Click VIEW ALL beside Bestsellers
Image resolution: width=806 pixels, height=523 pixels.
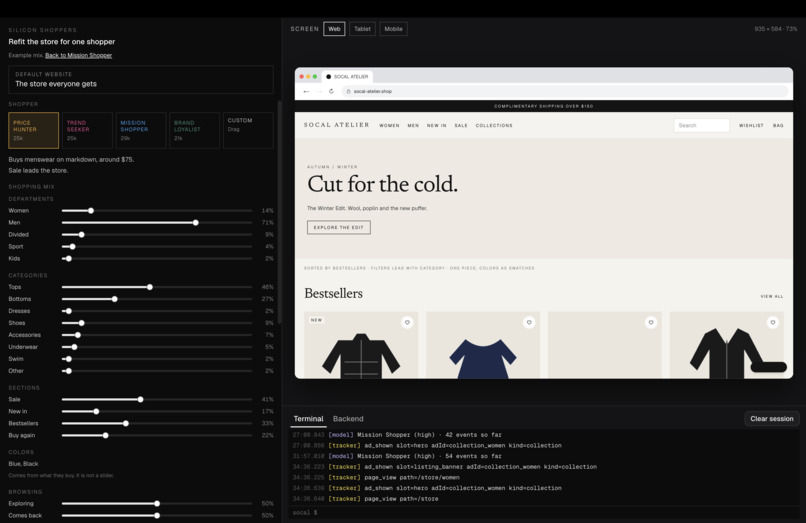(772, 296)
